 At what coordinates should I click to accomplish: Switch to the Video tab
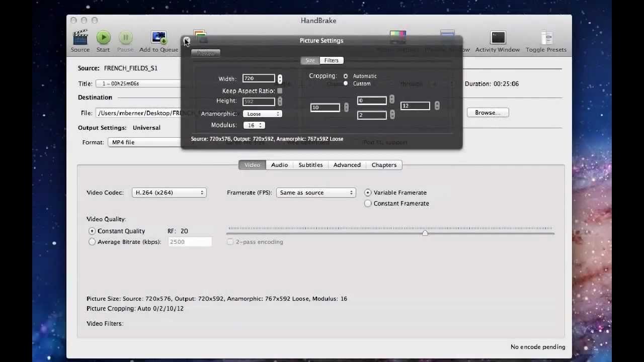pos(252,165)
